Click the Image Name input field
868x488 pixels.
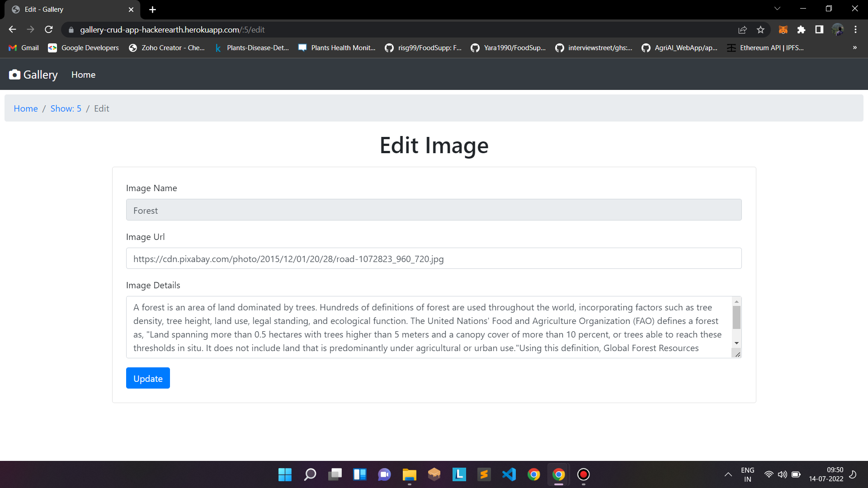coord(434,210)
